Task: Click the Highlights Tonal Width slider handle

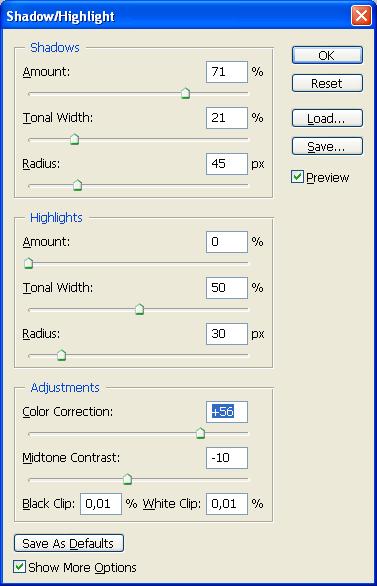Action: [x=139, y=309]
